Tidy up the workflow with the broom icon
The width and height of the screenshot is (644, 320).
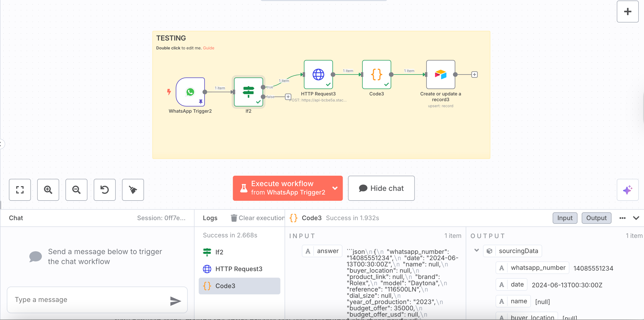(x=133, y=190)
